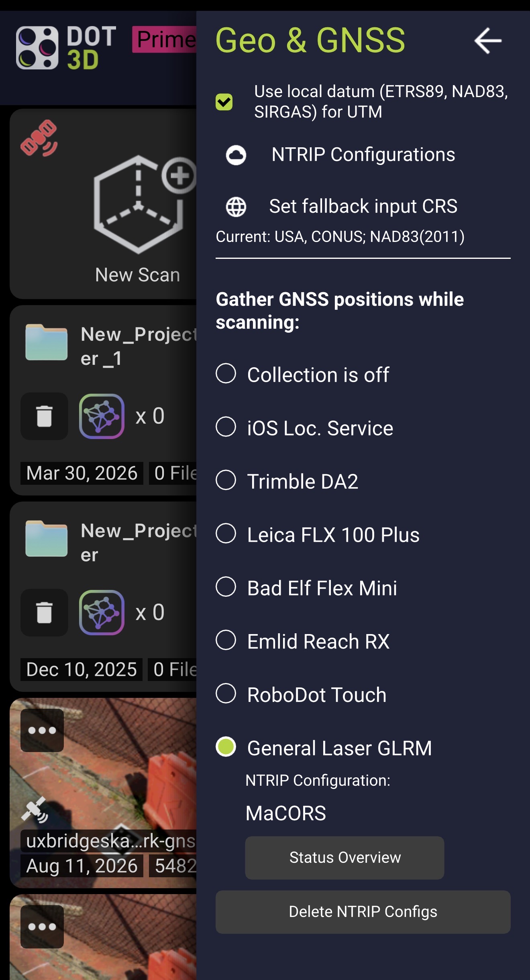Select Emlid Reach RX receiver
The height and width of the screenshot is (980, 530).
pos(302,641)
